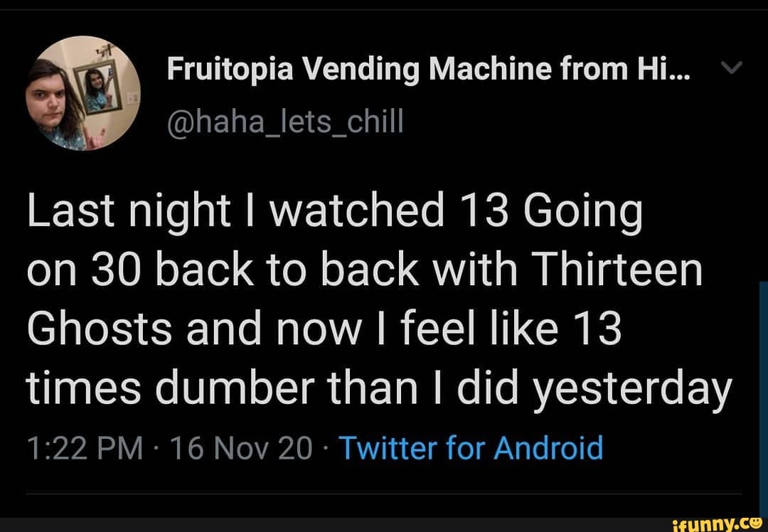Screen dimensions: 768x532
Task: Click the truncated "Hi..." in display name
Action: pyautogui.click(x=661, y=69)
